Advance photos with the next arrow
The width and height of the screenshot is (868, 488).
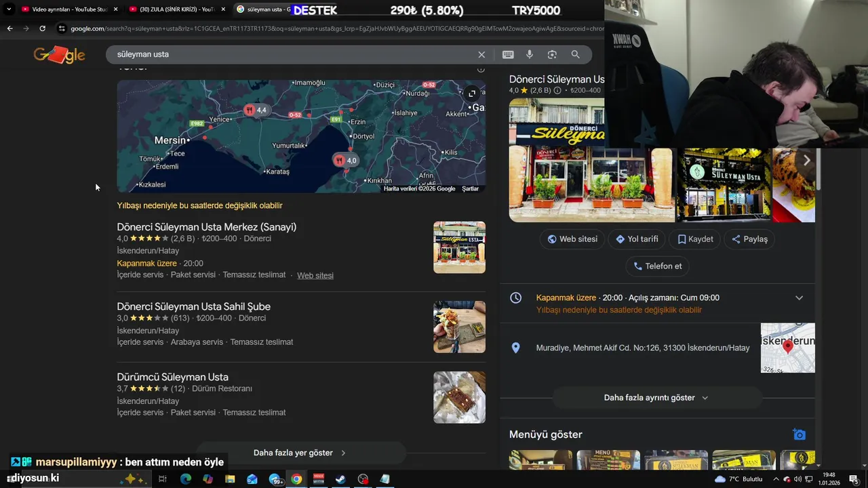coord(806,161)
